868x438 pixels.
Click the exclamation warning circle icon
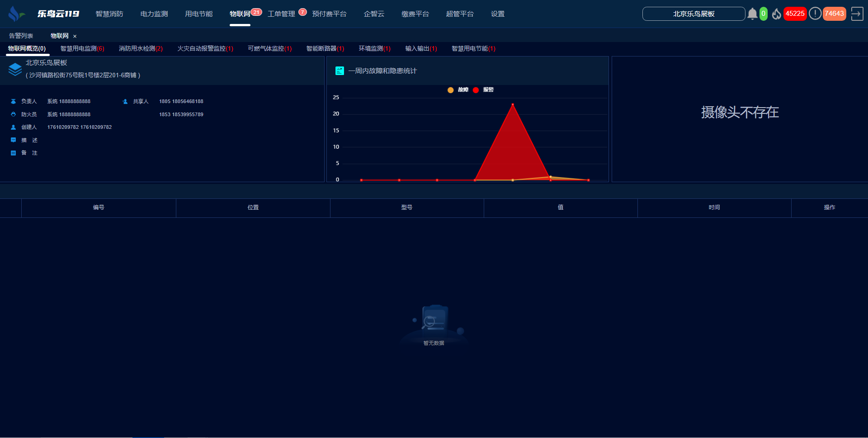tap(815, 14)
